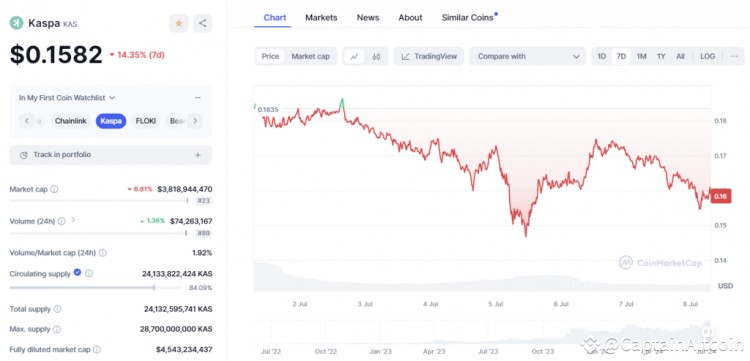Image resolution: width=750 pixels, height=361 pixels.
Task: Open the three-dots more chart options
Action: pos(734,56)
